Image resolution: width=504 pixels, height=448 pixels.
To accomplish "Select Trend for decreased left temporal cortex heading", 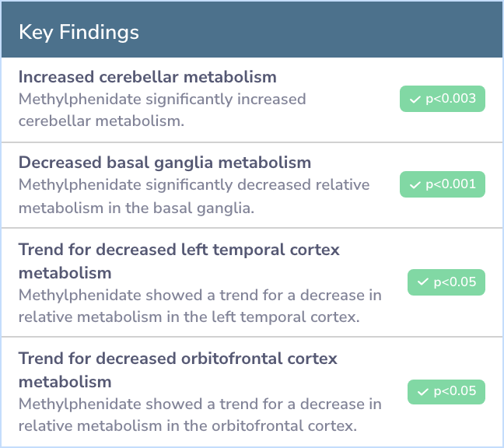I will (179, 261).
